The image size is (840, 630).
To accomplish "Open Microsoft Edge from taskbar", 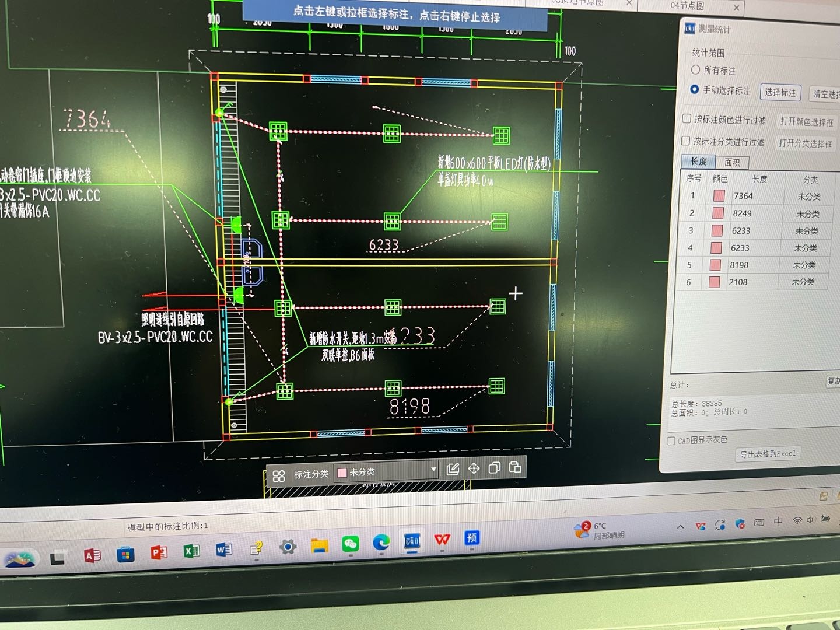I will (x=381, y=542).
